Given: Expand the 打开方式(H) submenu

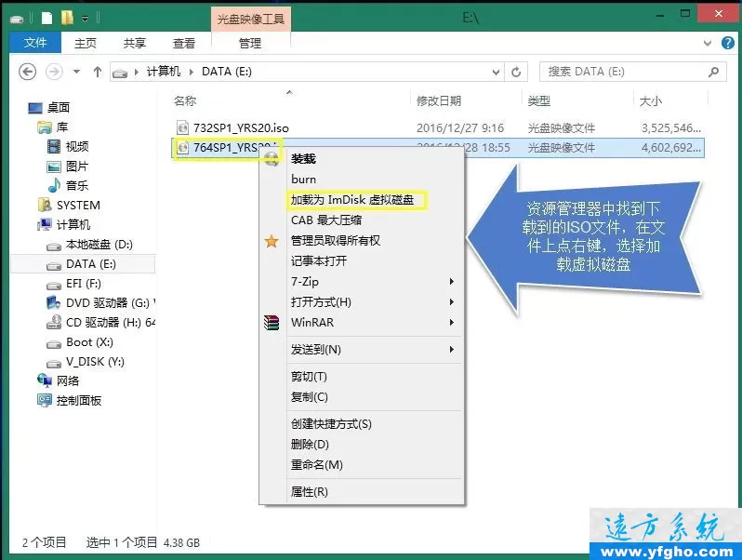Looking at the screenshot, I should pos(452,302).
